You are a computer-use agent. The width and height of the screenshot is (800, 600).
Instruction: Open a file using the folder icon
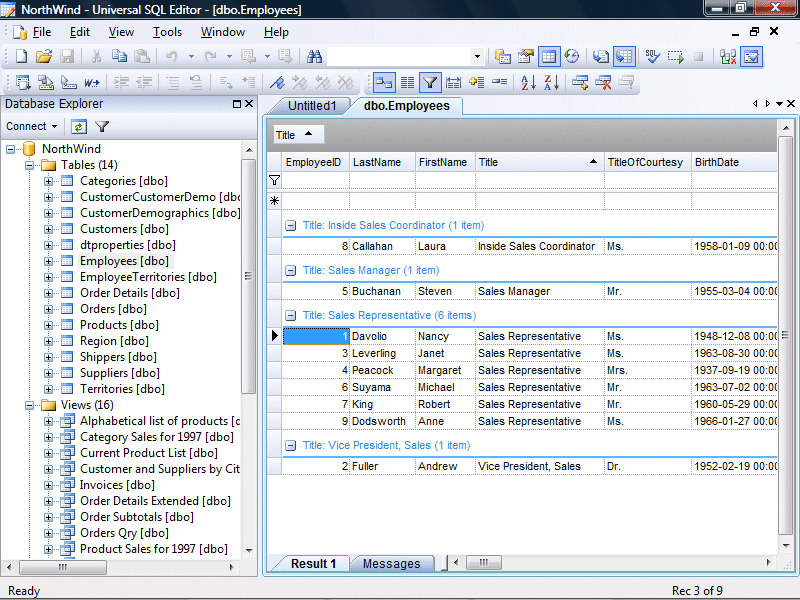pyautogui.click(x=44, y=57)
